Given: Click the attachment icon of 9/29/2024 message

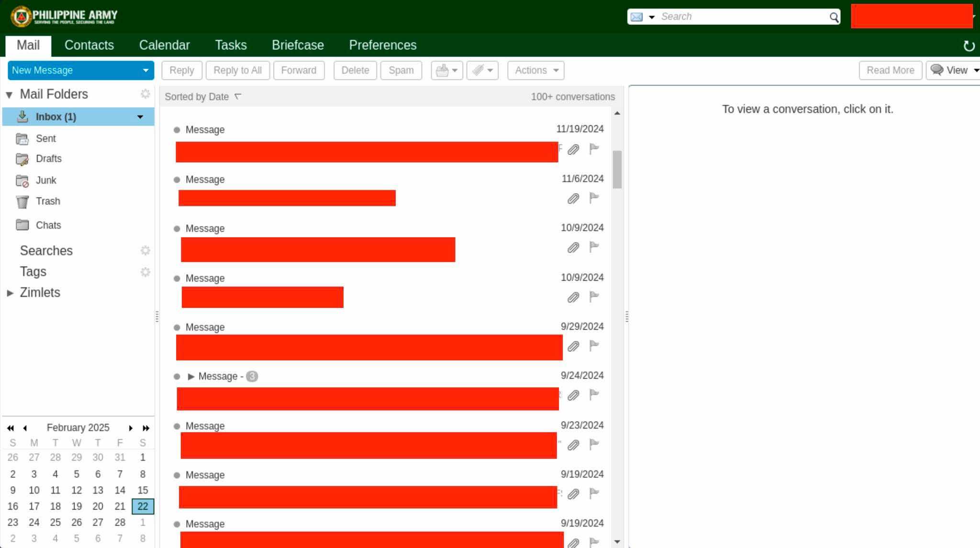Looking at the screenshot, I should 573,346.
